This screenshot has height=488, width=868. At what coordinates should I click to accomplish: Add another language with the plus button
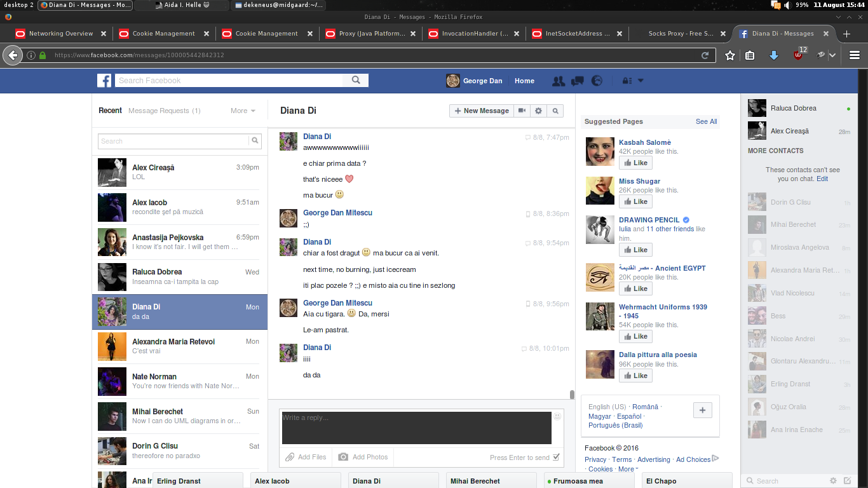point(702,410)
